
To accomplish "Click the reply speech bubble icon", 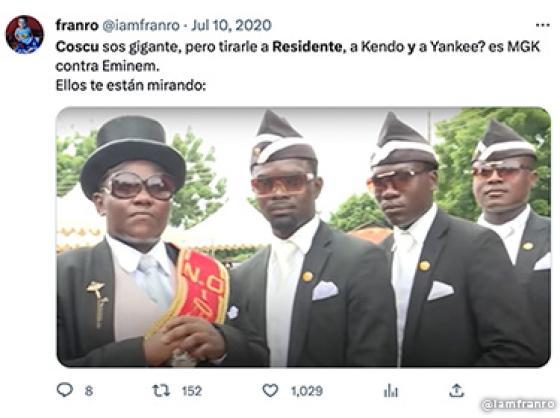I will coord(65,390).
